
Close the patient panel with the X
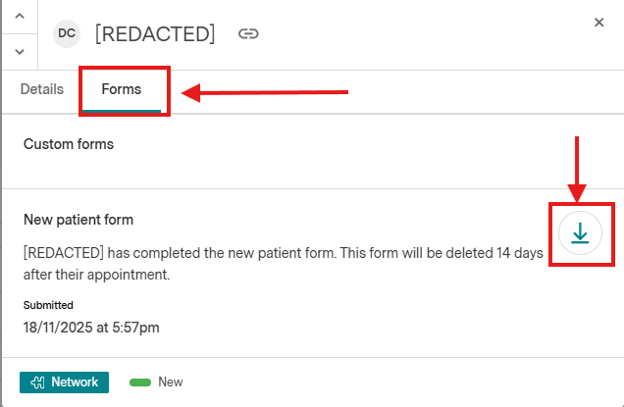tap(599, 22)
